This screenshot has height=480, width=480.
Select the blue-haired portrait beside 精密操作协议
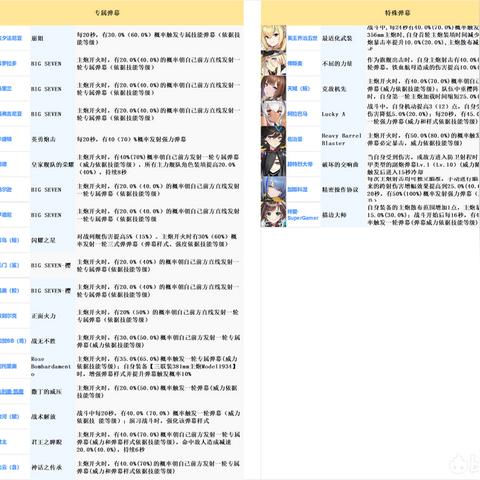[x=273, y=189]
